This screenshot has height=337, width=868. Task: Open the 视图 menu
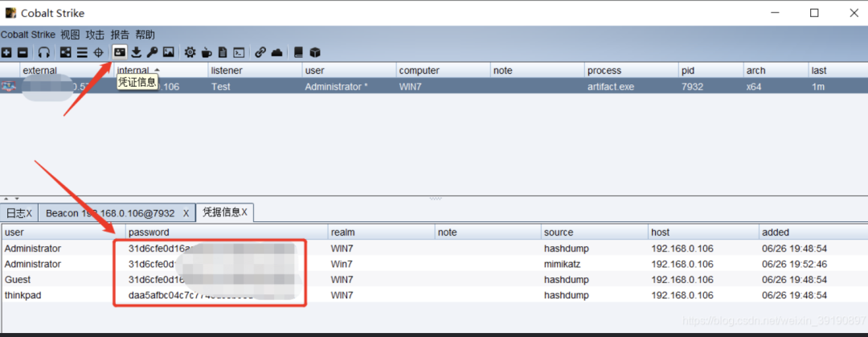[x=70, y=35]
